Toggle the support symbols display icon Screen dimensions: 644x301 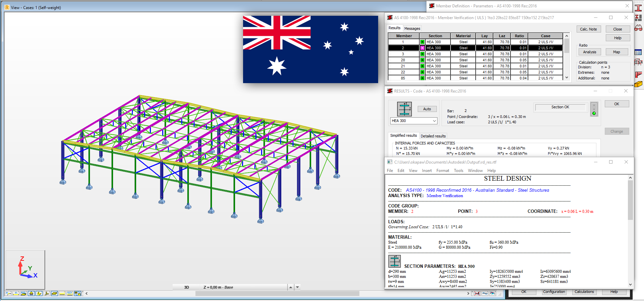(x=31, y=293)
